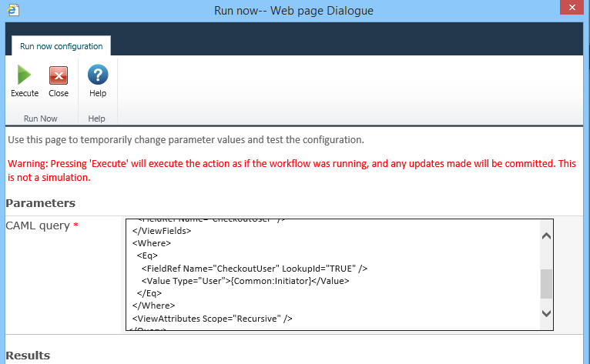
Task: Click the CAML query scrollbar up arrow
Action: point(546,236)
